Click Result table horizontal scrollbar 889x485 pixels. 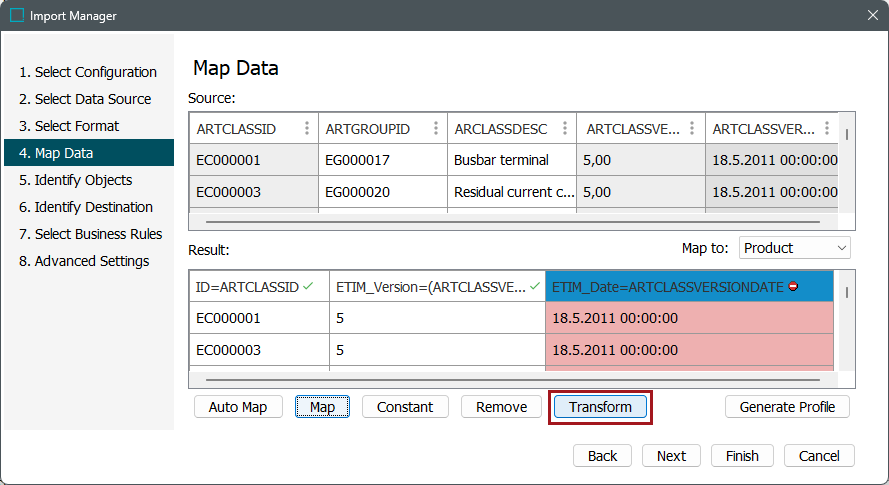[510, 379]
